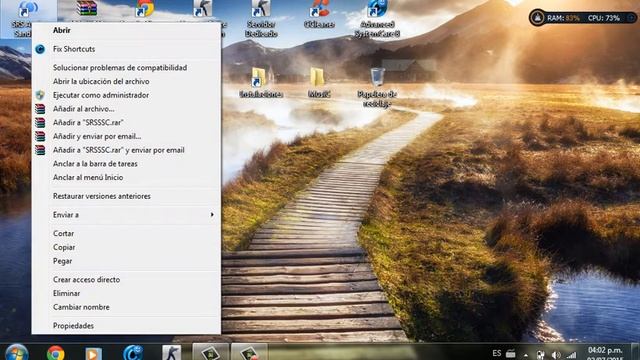Click the CPU: 73% reading in the widget
The width and height of the screenshot is (640, 360).
pyautogui.click(x=604, y=18)
